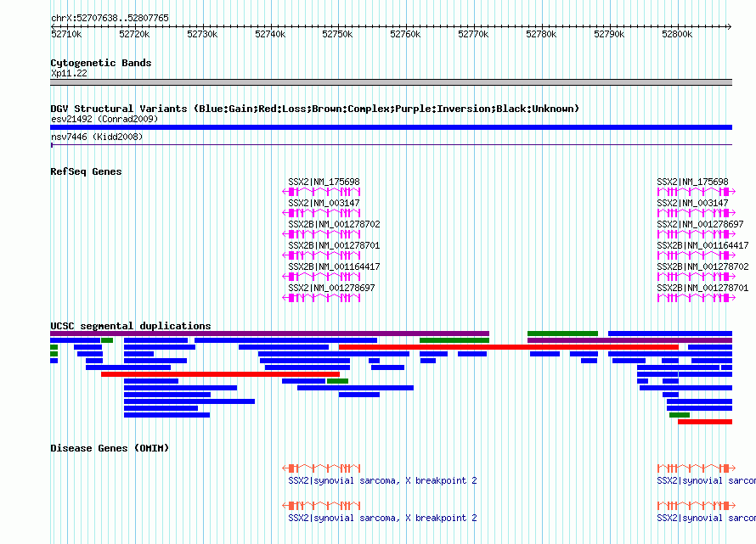Open the RefSeq Genes track title

click(87, 171)
